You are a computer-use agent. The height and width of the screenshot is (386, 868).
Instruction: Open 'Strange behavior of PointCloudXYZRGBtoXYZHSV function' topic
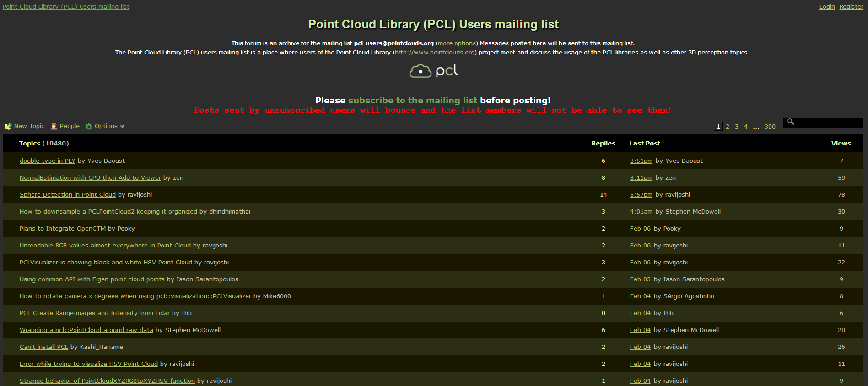(107, 381)
